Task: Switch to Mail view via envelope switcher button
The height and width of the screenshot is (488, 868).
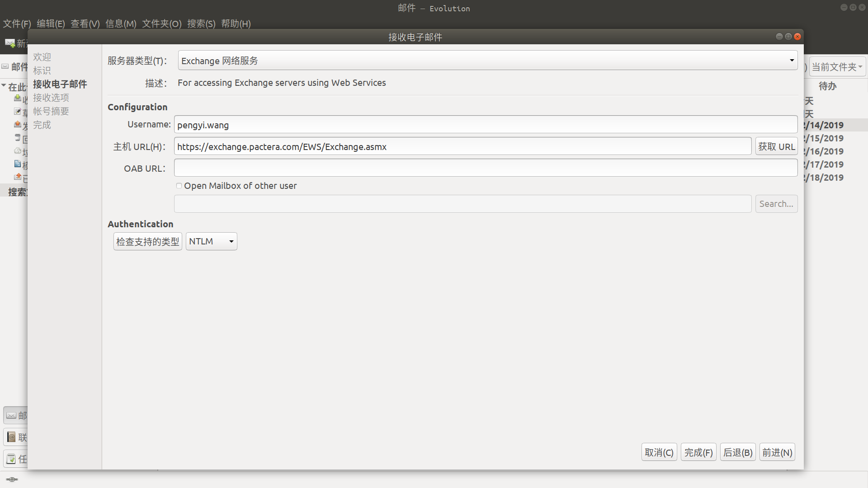Action: (x=15, y=415)
